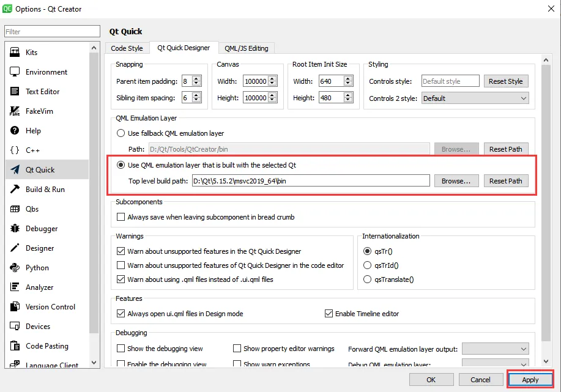Select the FakeVim icon

[x=15, y=111]
